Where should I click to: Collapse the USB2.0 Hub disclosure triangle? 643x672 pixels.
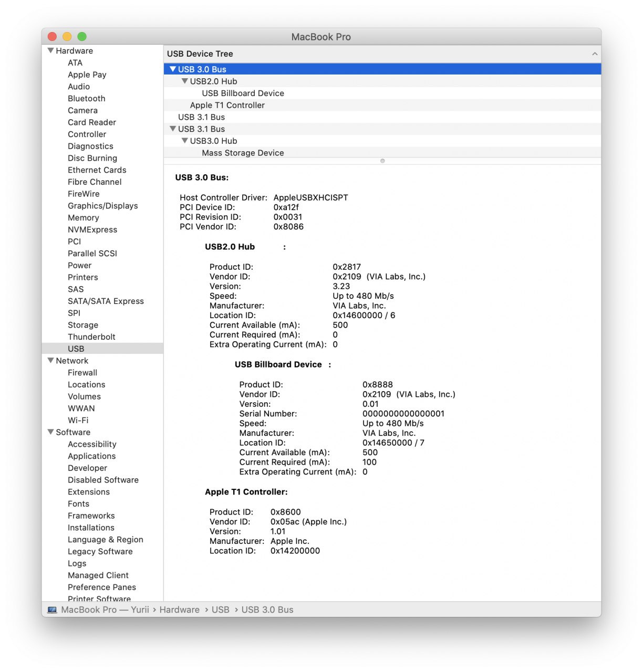click(184, 81)
